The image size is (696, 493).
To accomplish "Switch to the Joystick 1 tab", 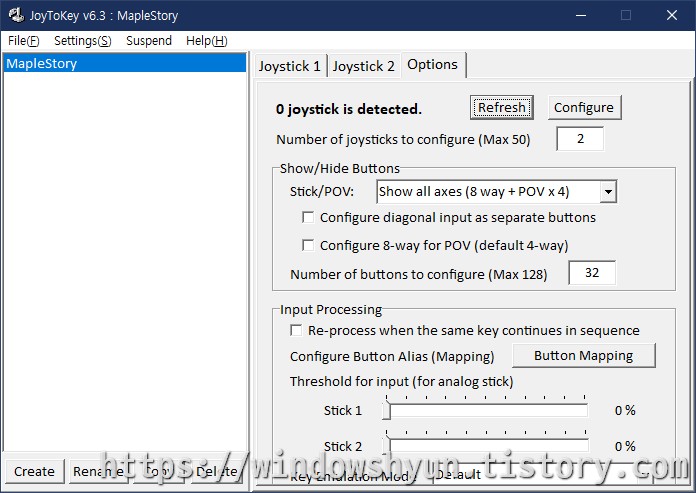I will pyautogui.click(x=289, y=66).
